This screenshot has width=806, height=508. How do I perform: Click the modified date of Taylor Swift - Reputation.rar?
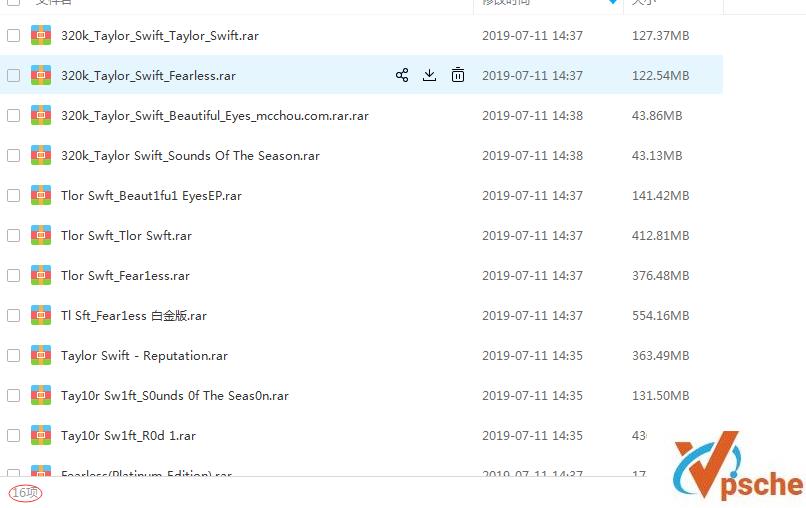coord(532,355)
